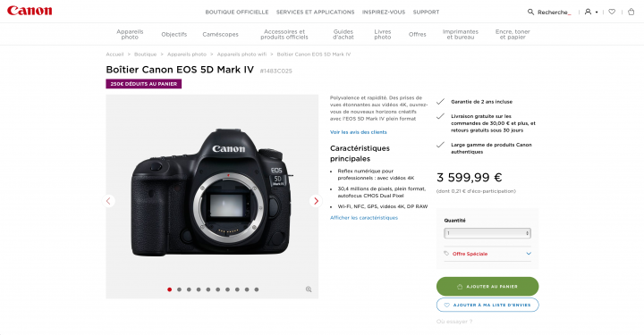Open the Quantité dropdown

point(487,233)
